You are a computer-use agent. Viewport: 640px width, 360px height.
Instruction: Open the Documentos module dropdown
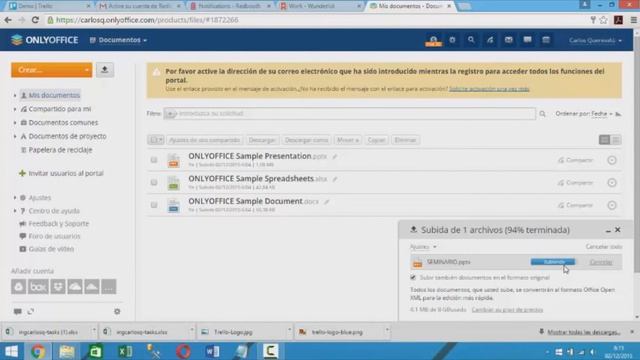click(118, 40)
